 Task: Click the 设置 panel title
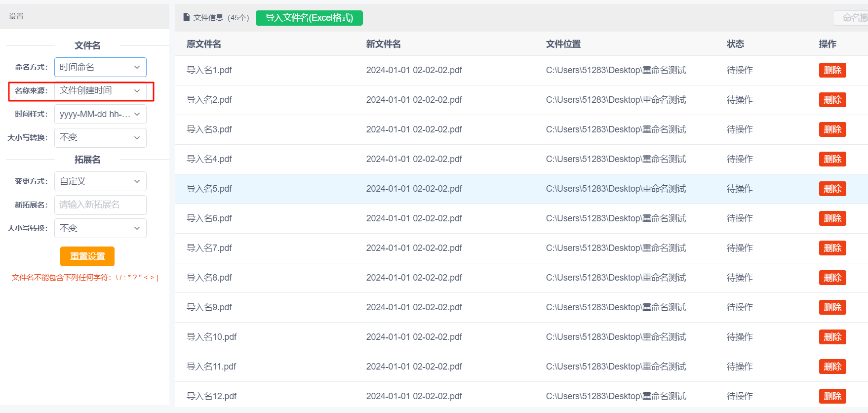(x=16, y=16)
